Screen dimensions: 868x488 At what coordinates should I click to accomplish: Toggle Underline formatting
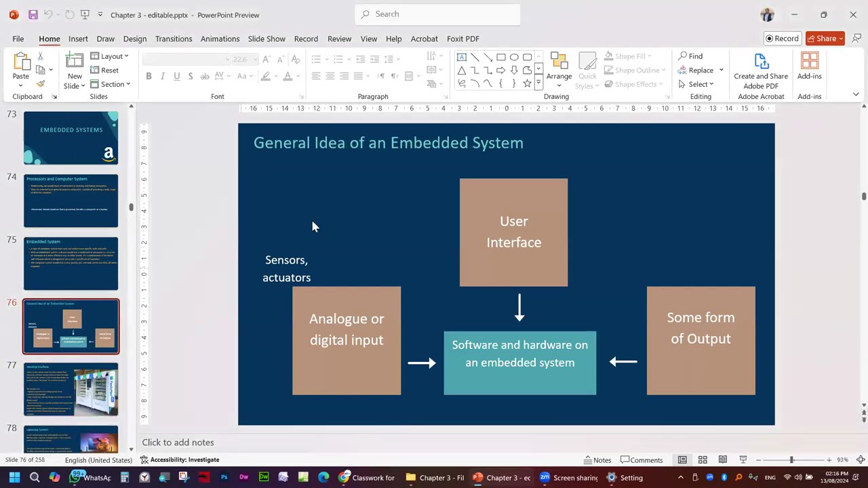click(x=177, y=77)
